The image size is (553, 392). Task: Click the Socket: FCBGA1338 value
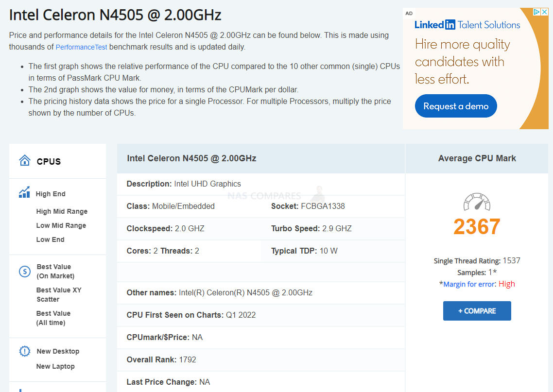[x=308, y=206]
